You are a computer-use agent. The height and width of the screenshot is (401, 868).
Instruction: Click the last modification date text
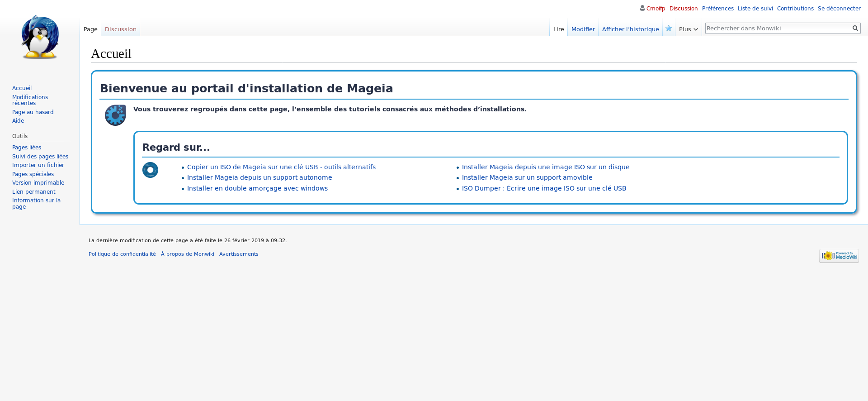[188, 241]
